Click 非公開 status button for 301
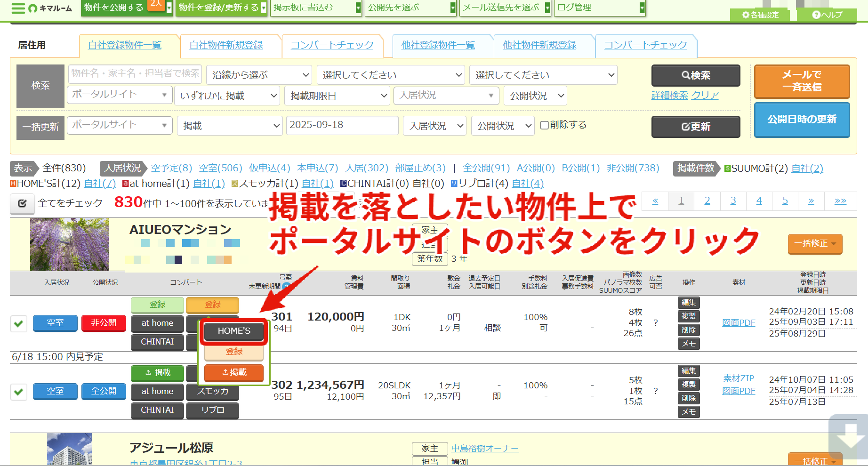Image resolution: width=868 pixels, height=466 pixels. coord(104,323)
